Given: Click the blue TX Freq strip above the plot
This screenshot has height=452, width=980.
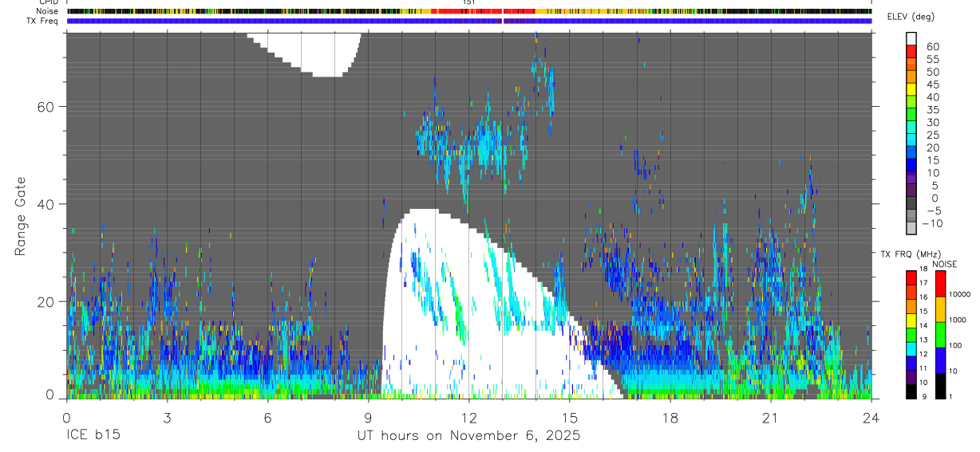Looking at the screenshot, I should click(x=468, y=22).
